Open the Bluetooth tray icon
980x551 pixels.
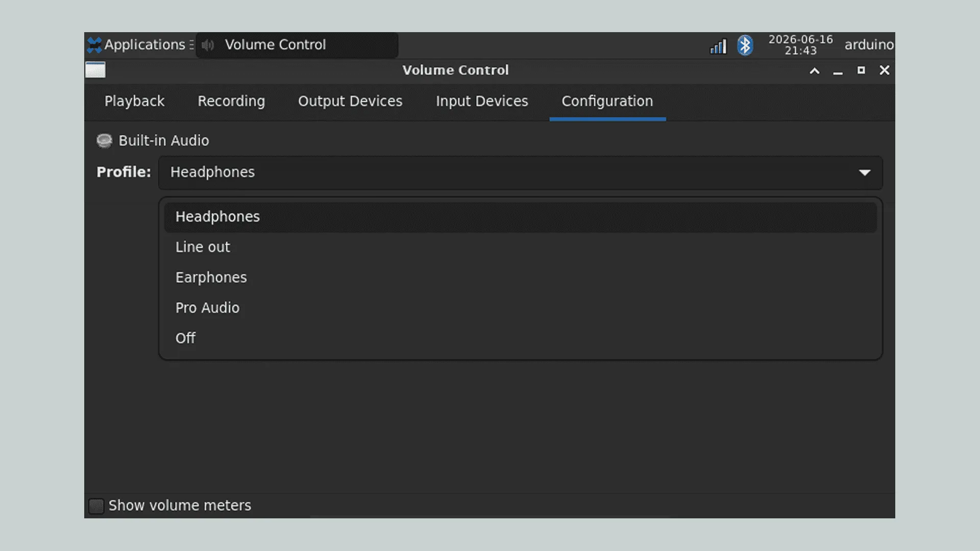pos(745,45)
